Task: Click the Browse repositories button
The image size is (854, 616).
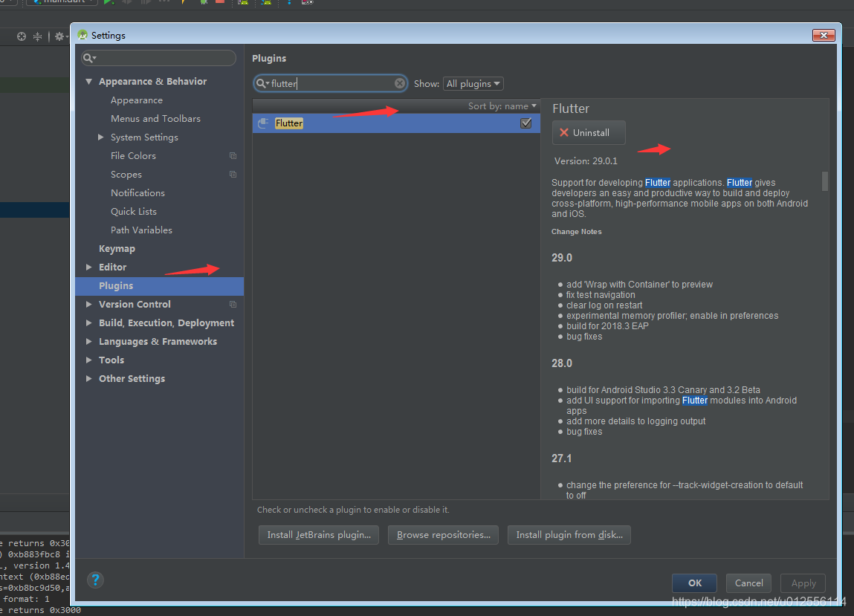Action: pos(443,535)
